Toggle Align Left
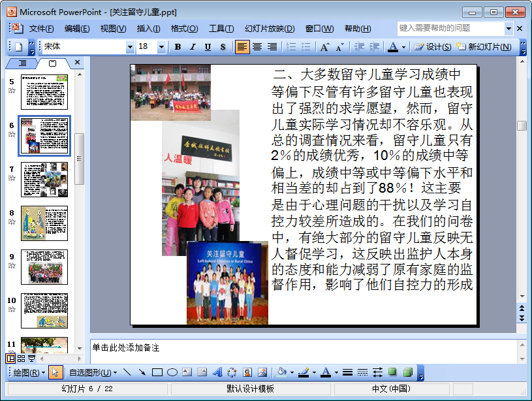The height and width of the screenshot is (401, 532). [242, 47]
